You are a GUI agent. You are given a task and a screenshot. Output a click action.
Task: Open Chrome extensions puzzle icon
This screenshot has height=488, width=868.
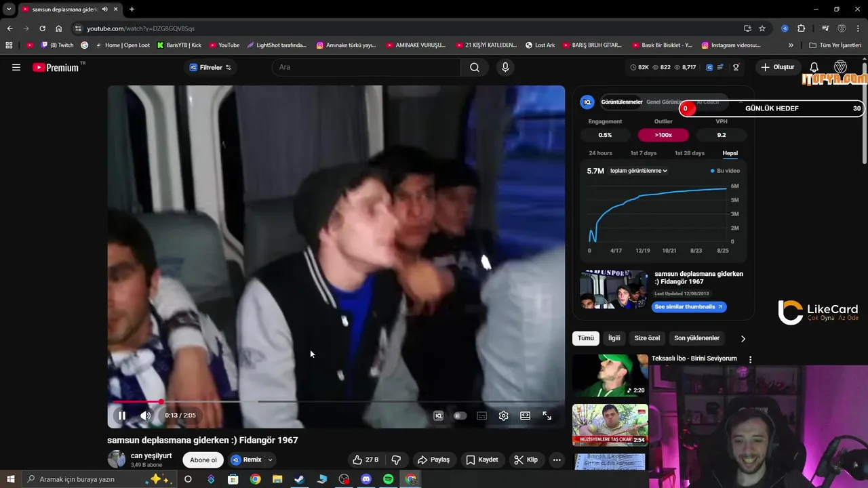801,28
